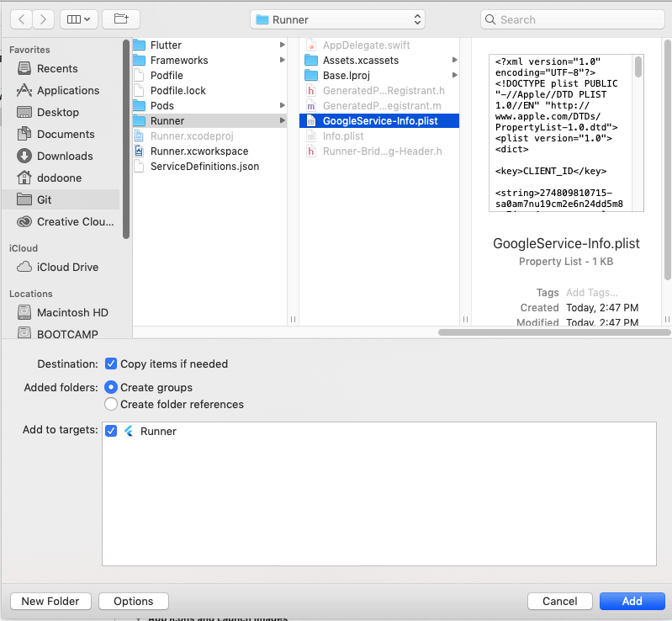Select GoogleService-Info.plist file

[x=379, y=120]
